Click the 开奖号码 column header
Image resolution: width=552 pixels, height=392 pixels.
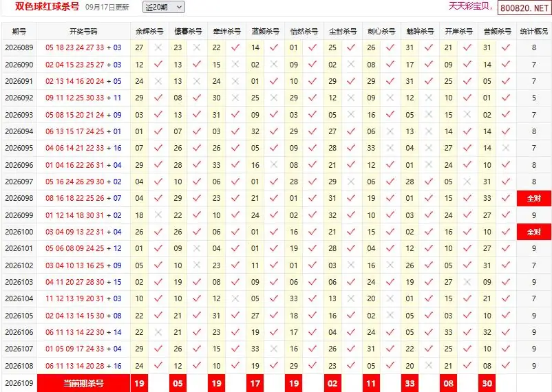(x=83, y=32)
